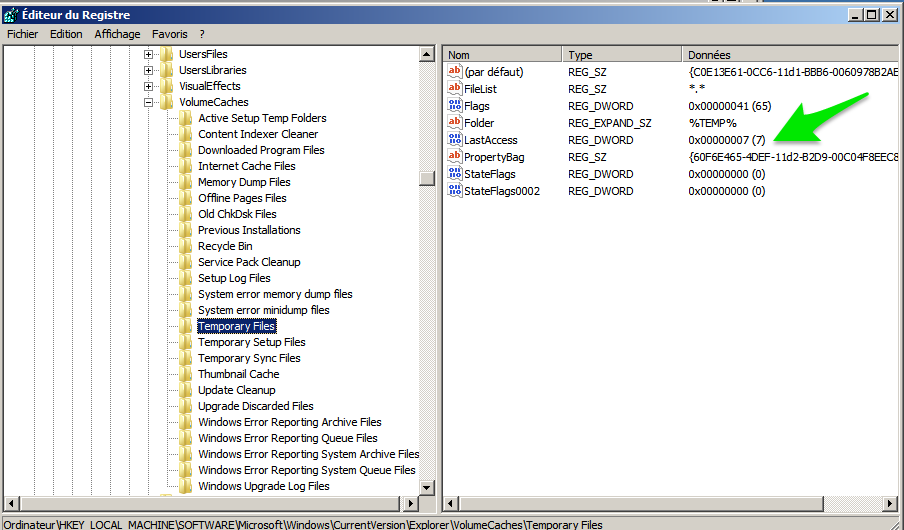Click %TEMP% data of Folder value
The width and height of the screenshot is (904, 530).
point(712,123)
